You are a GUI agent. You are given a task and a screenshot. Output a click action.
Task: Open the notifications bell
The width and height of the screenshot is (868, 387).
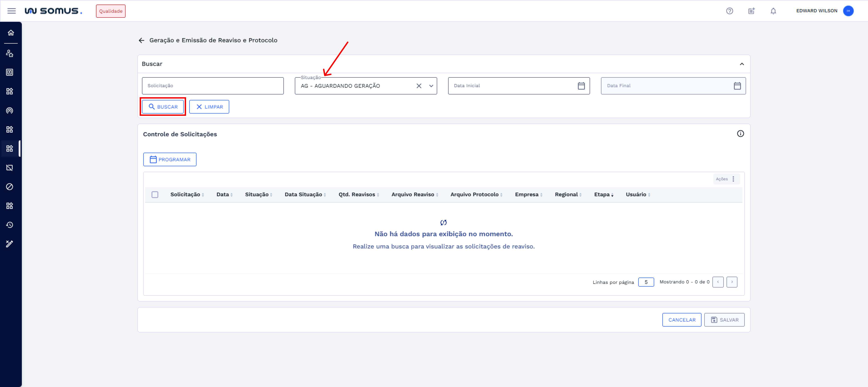773,11
